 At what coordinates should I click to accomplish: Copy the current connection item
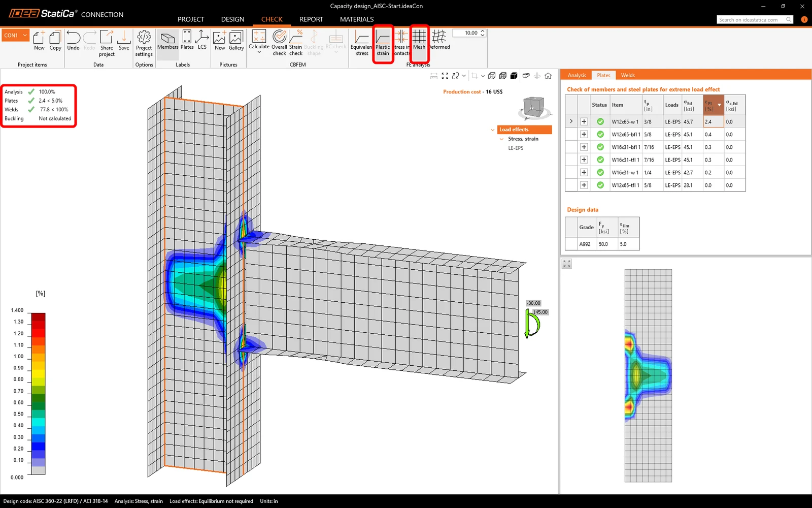(55, 41)
